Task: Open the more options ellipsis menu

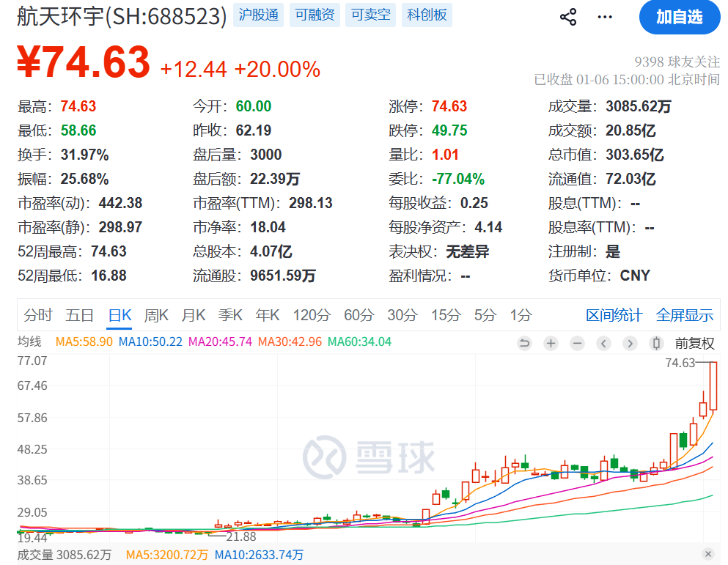Action: [x=605, y=17]
